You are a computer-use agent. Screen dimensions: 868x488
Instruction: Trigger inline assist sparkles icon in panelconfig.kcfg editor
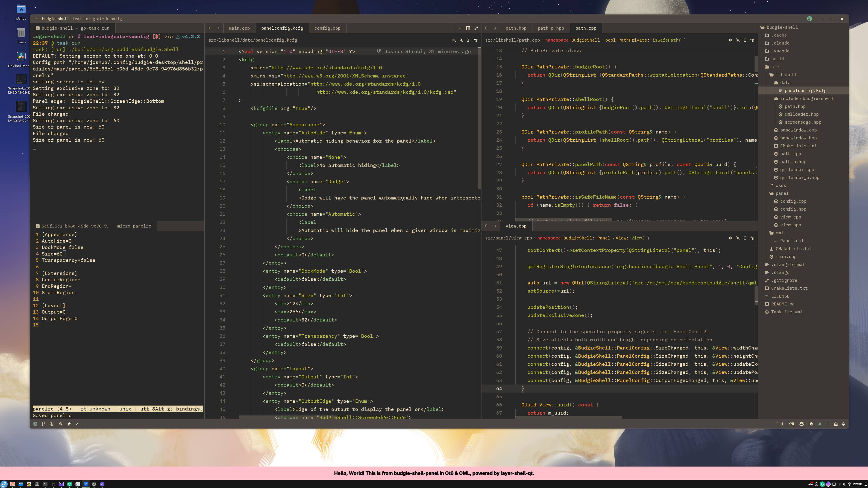(x=461, y=40)
